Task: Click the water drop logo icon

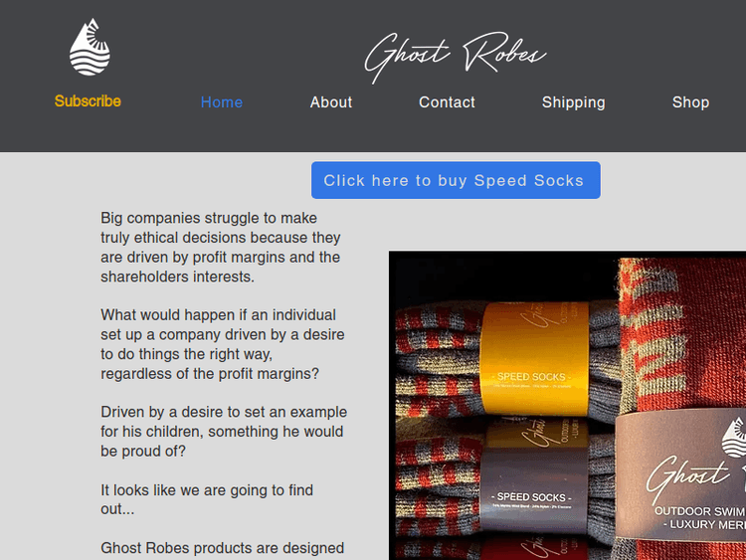Action: (x=90, y=47)
